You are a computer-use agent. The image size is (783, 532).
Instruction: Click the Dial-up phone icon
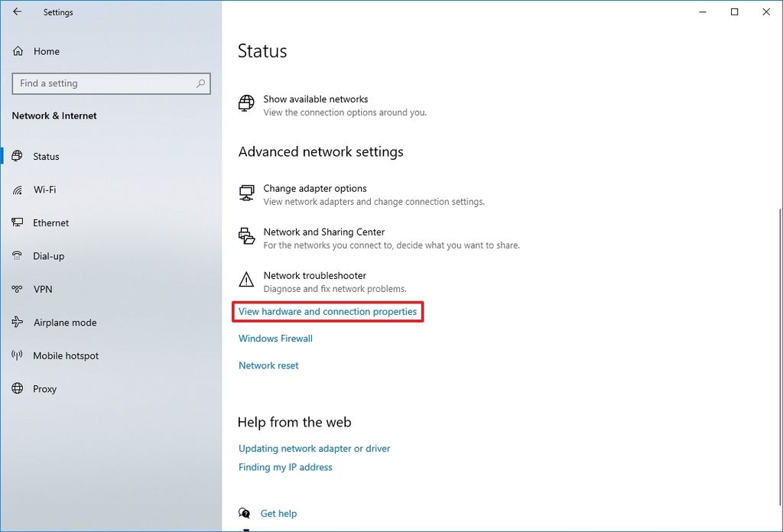[x=17, y=256]
